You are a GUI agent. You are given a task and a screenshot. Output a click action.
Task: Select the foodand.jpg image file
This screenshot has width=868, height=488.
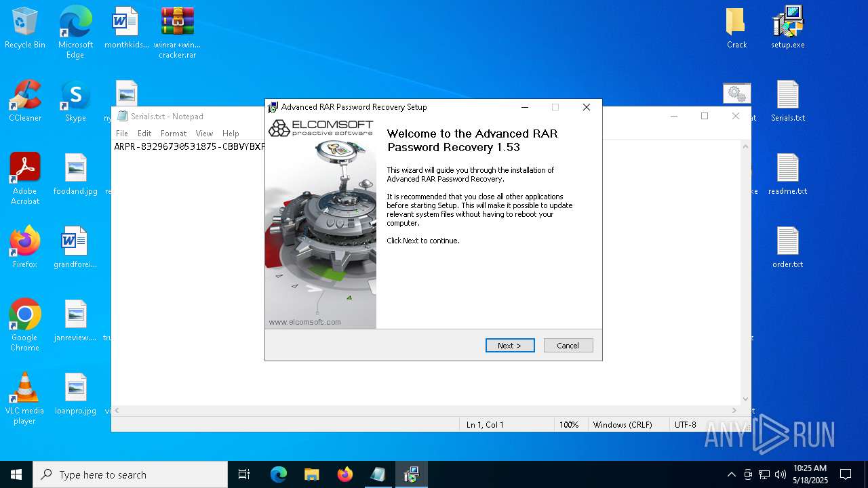coord(75,174)
